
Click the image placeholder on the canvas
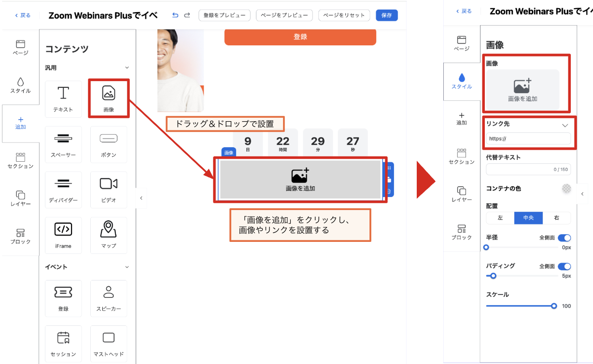tap(300, 179)
